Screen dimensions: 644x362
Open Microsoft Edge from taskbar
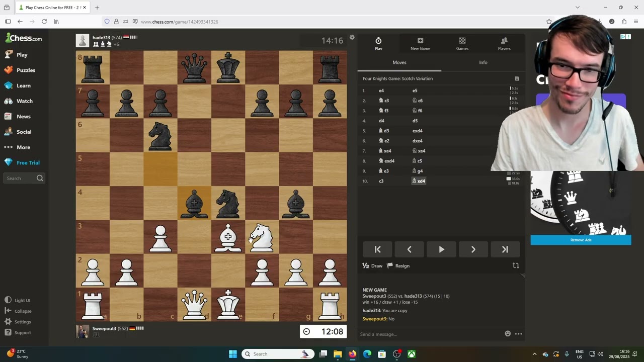tap(367, 354)
